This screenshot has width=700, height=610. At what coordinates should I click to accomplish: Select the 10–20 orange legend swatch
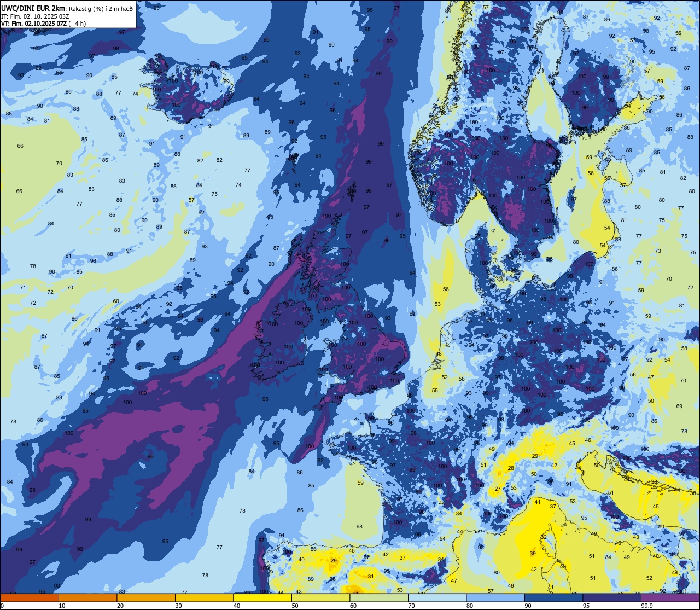[x=87, y=597]
